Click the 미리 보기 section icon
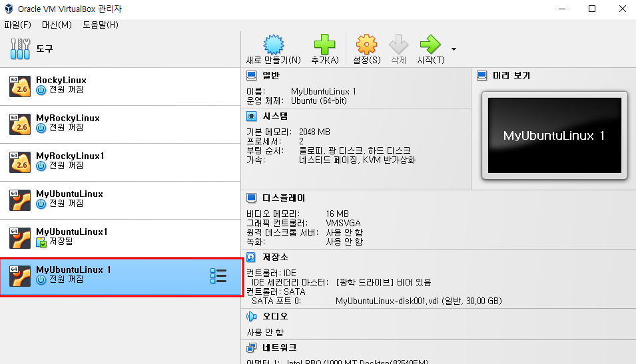The height and width of the screenshot is (364, 636). click(482, 75)
